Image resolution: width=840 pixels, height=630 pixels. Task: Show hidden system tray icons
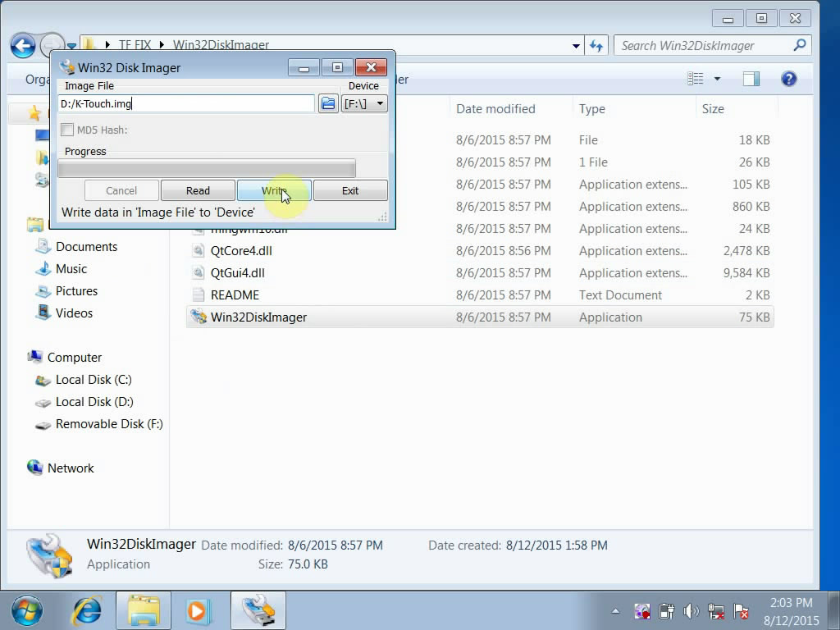(615, 610)
